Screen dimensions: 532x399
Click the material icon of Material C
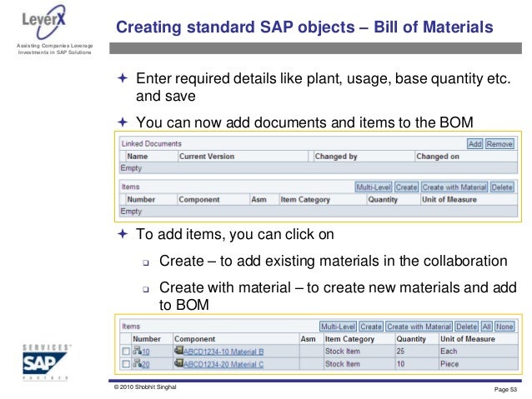(x=178, y=362)
